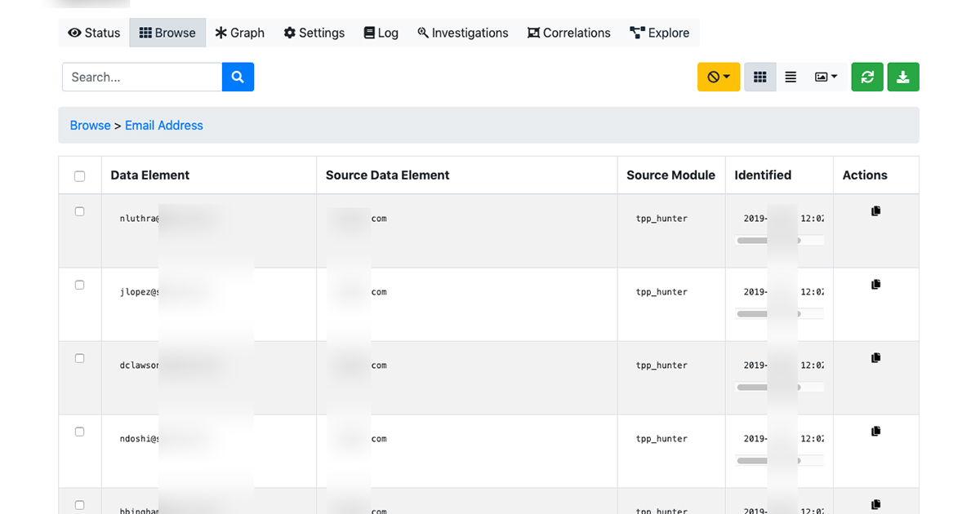This screenshot has height=514, width=980.
Task: Click into the Search input field
Action: click(x=142, y=77)
